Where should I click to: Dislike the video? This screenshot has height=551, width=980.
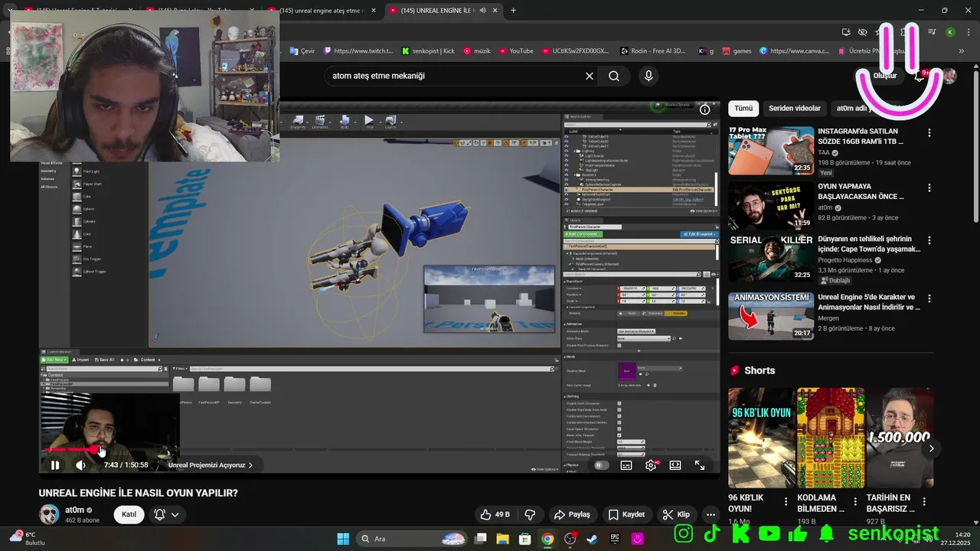530,514
